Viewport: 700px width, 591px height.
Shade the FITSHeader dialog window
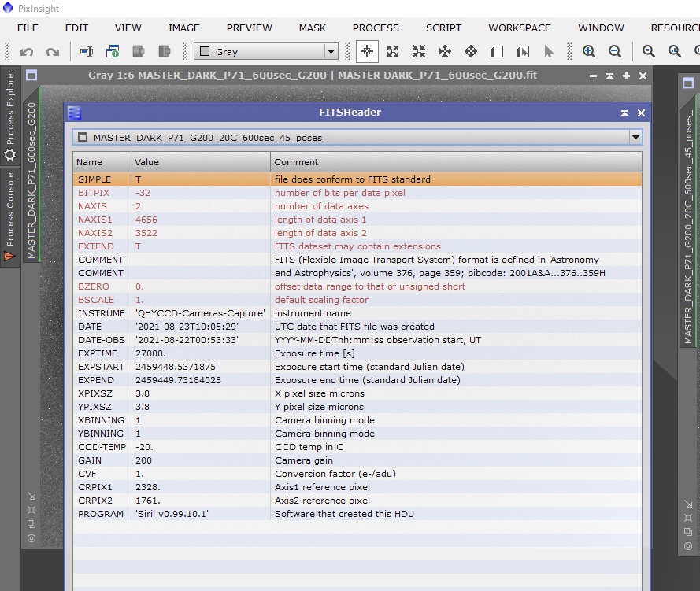pyautogui.click(x=624, y=113)
